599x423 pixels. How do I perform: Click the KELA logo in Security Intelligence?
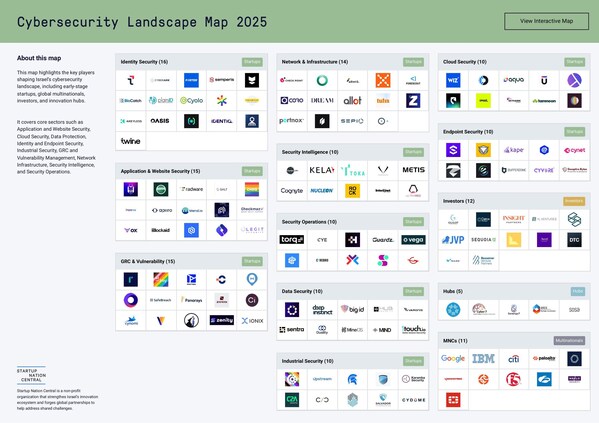click(x=322, y=170)
